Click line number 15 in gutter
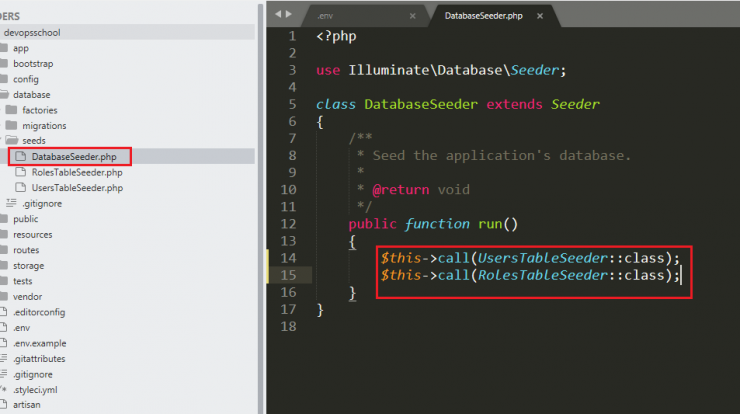Screen dimensions: 740x414 [x=288, y=275]
